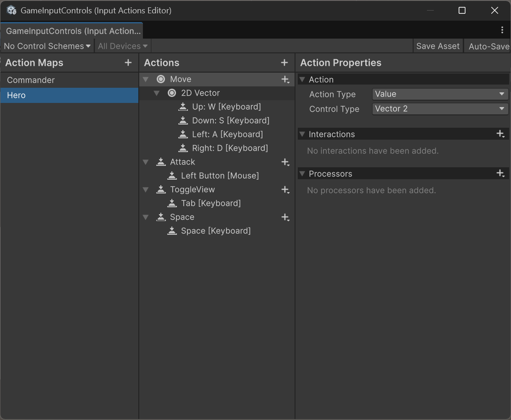511x420 pixels.
Task: Add a new action map with plus icon
Action: 128,62
